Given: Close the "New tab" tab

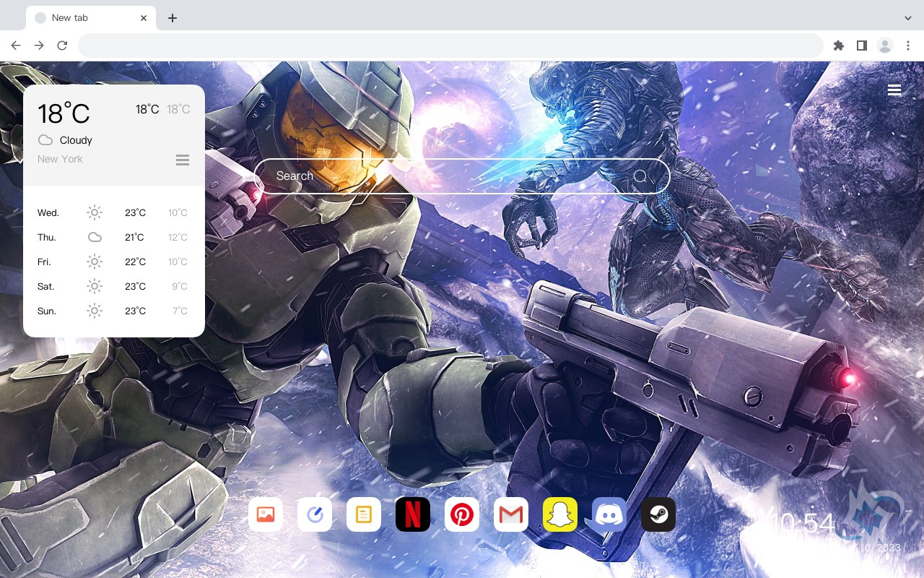Looking at the screenshot, I should [x=144, y=18].
